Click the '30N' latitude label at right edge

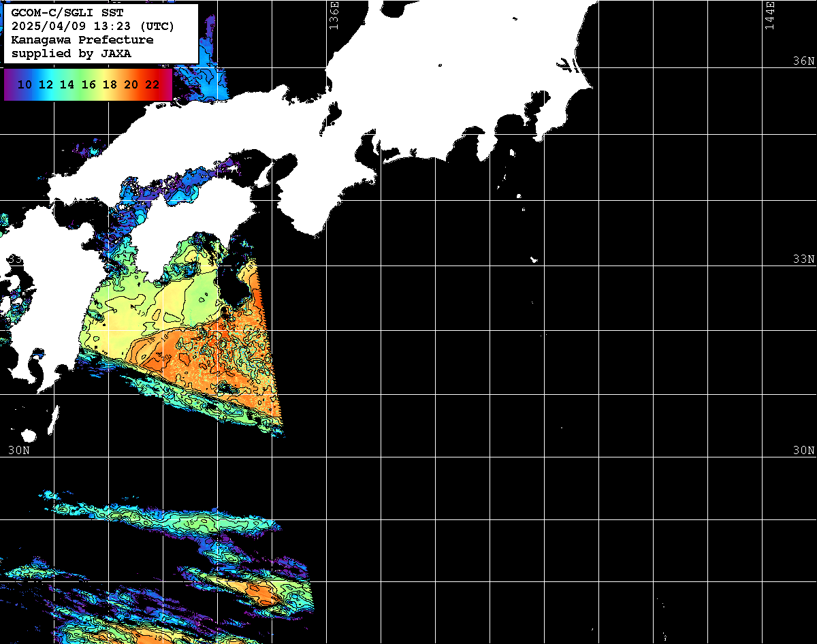point(803,451)
